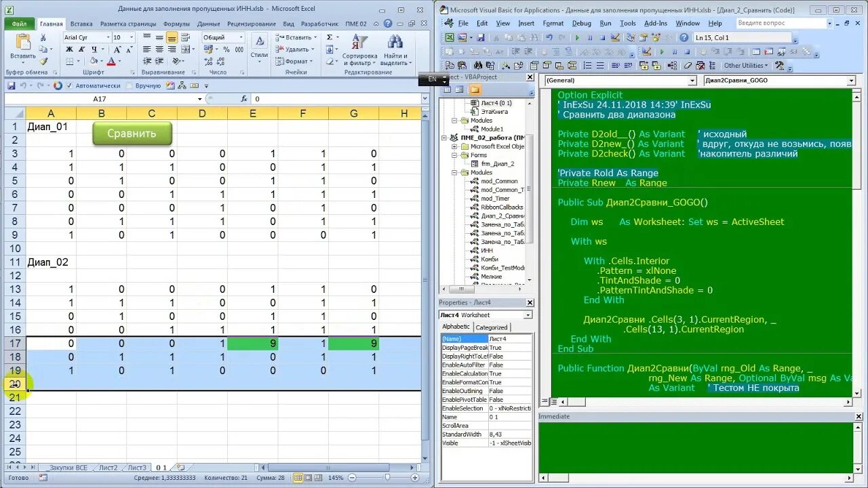Viewport: 868px width, 488px height.
Task: Open the Файл tab
Action: (19, 24)
